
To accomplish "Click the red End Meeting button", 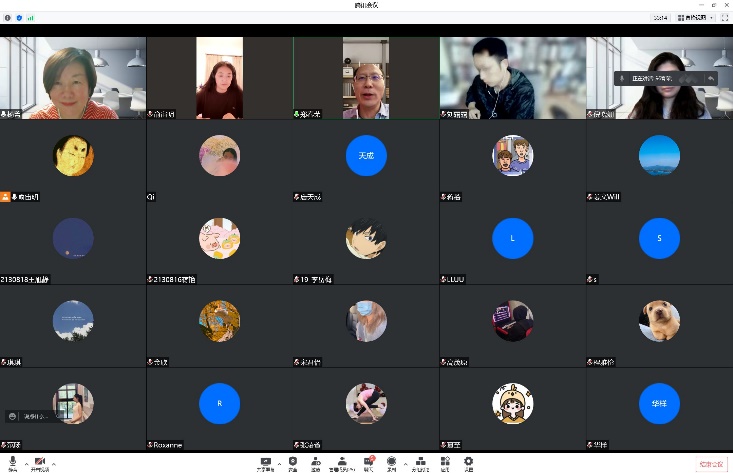I will click(x=710, y=464).
